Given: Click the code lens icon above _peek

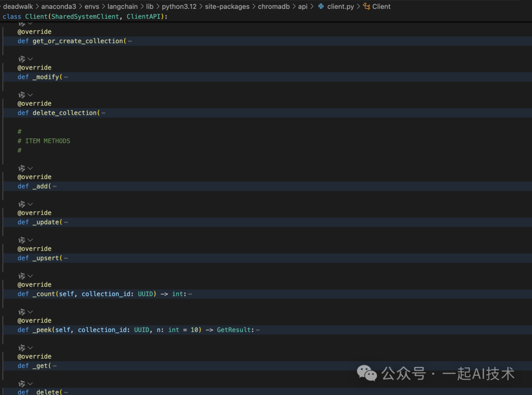Looking at the screenshot, I should pos(22,312).
